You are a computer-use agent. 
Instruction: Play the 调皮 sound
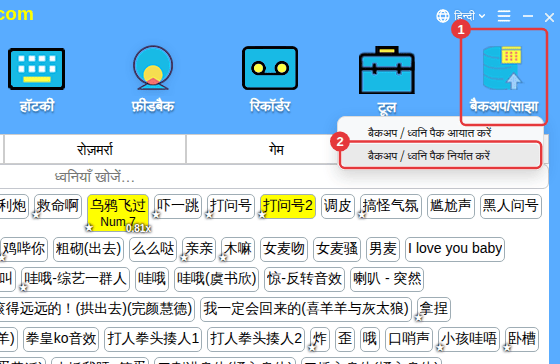338,206
